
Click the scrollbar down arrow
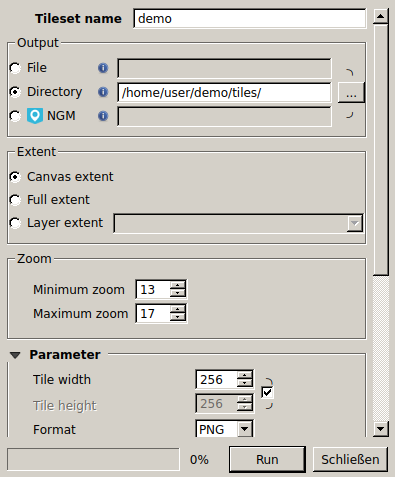[x=381, y=428]
